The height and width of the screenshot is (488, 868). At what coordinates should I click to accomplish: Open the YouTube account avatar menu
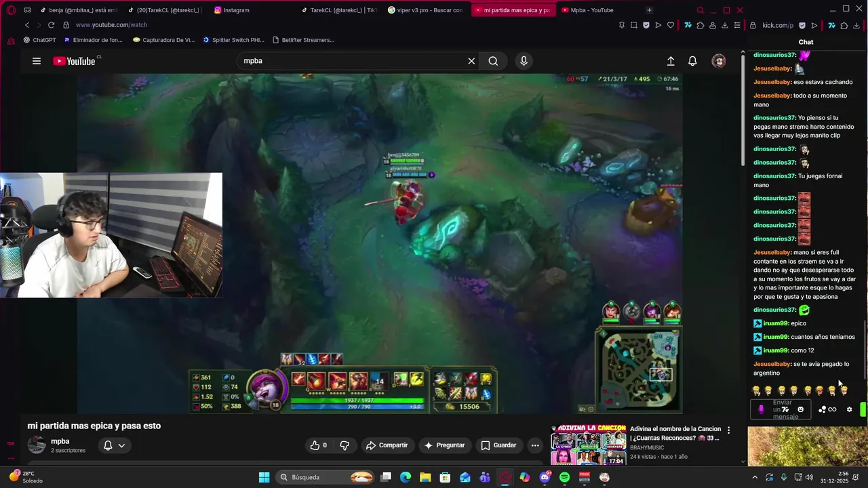point(719,61)
